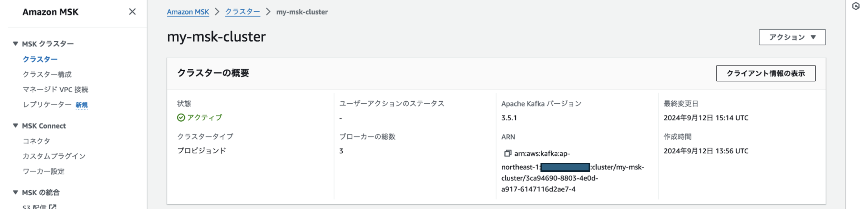Viewport: 868px width, 209px height.
Task: Open カスタムプラグイン page
Action: pyautogui.click(x=54, y=156)
